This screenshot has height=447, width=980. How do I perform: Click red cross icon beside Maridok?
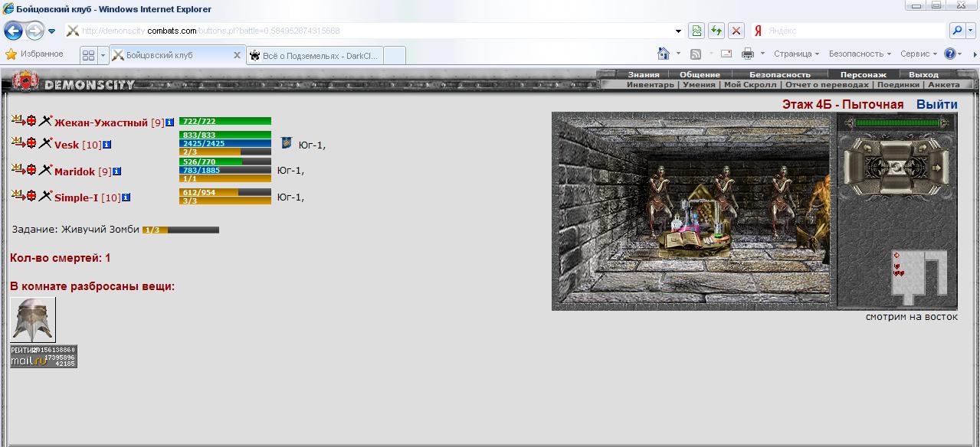(31, 169)
